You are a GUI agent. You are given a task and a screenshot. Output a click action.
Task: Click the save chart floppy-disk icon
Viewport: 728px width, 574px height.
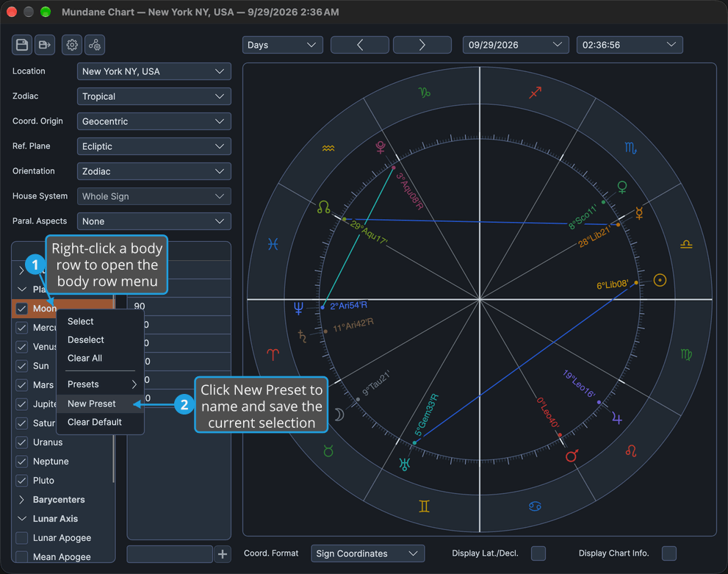pyautogui.click(x=22, y=45)
